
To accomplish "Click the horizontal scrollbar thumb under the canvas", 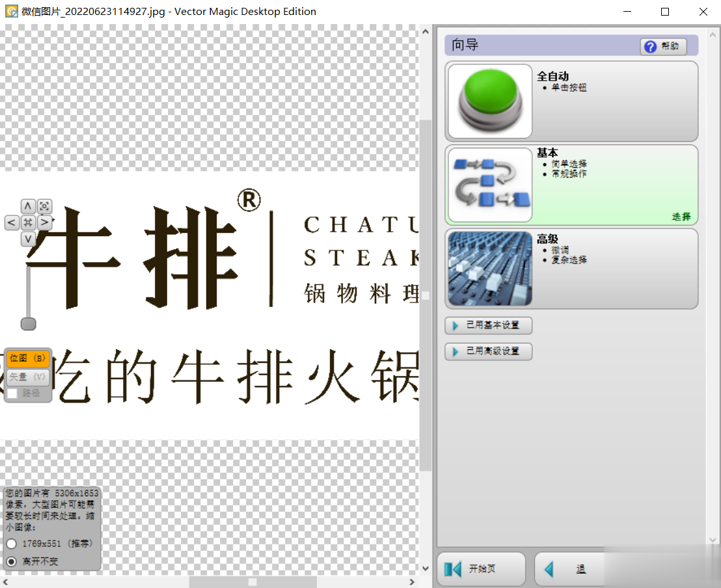I will click(x=252, y=582).
